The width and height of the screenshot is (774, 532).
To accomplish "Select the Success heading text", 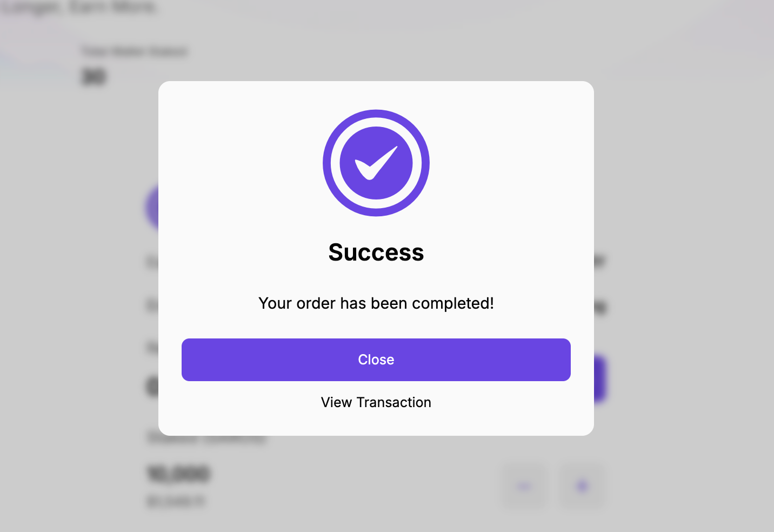I will (x=376, y=252).
